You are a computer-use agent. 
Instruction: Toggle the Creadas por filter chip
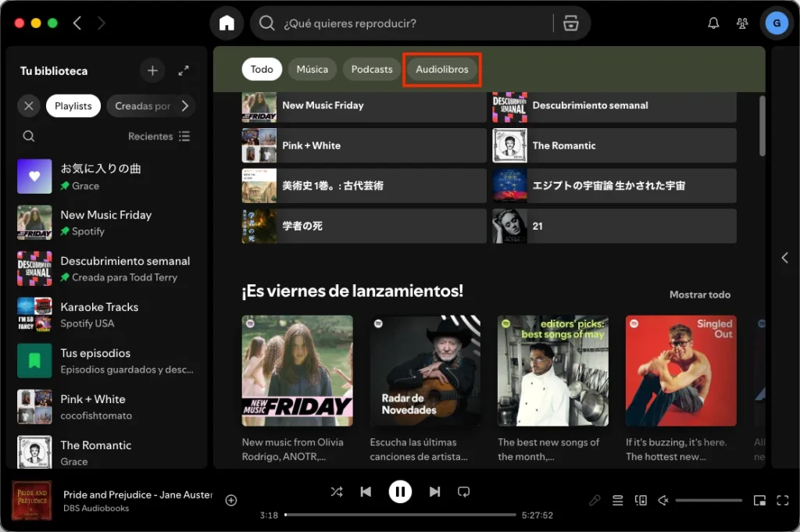tap(143, 105)
